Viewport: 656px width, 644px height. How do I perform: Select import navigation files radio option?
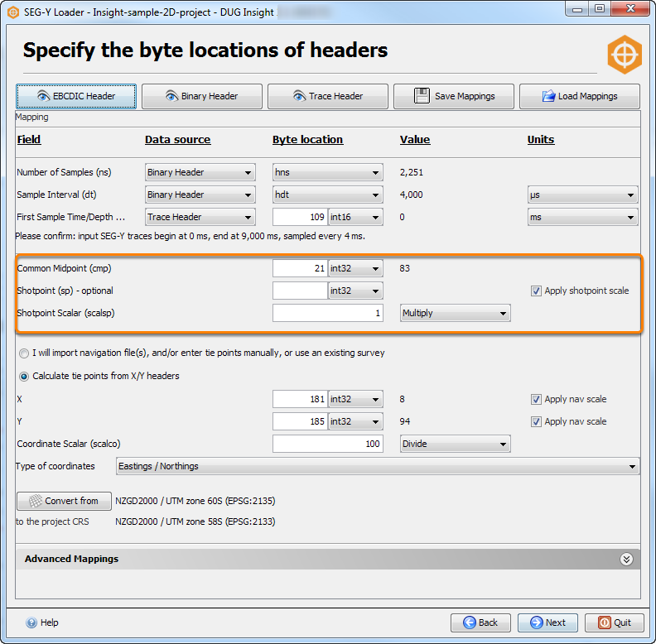tap(24, 353)
